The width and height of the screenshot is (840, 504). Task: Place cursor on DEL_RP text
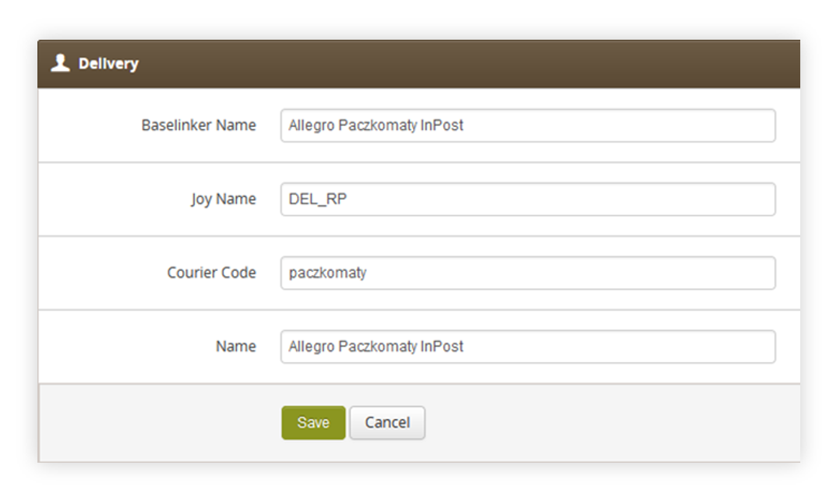pos(318,199)
